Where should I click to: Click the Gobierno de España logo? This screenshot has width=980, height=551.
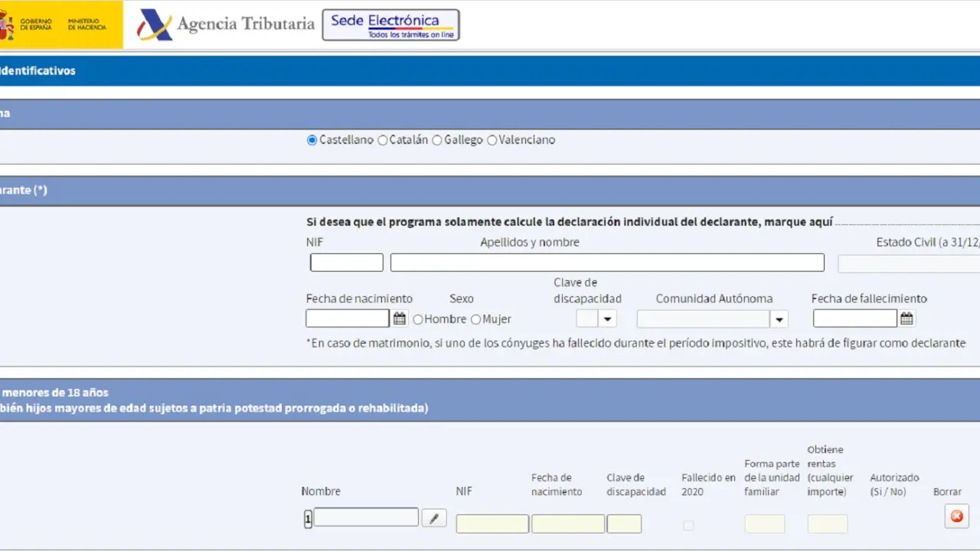(61, 24)
